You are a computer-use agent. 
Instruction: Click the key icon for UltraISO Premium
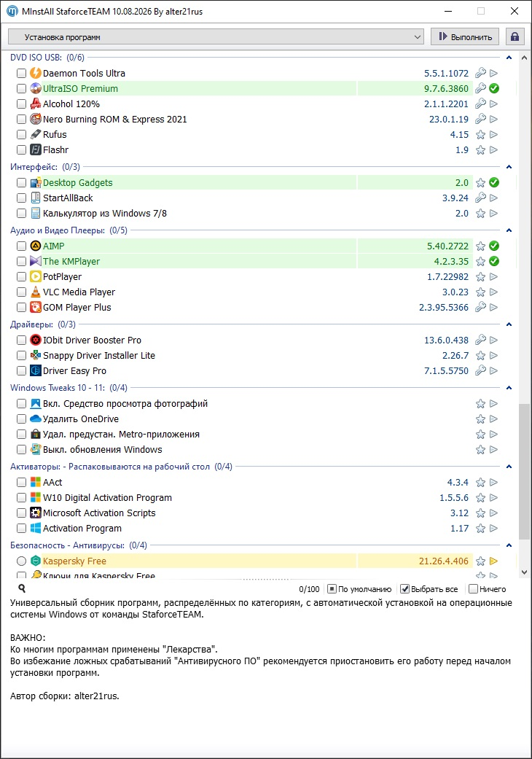[x=480, y=88]
